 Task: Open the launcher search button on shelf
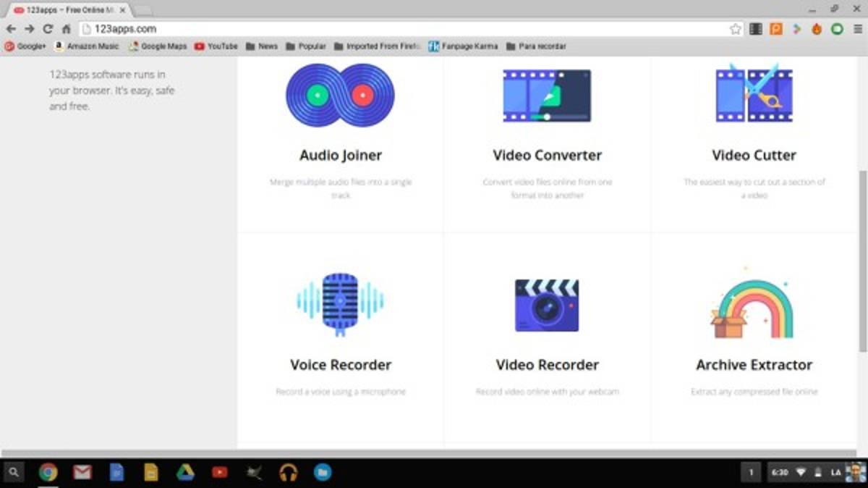point(14,473)
